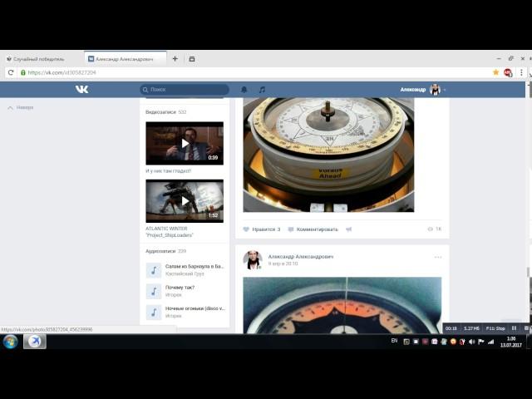Open the orange compass photo
The height and width of the screenshot is (399, 532).
coord(342,305)
